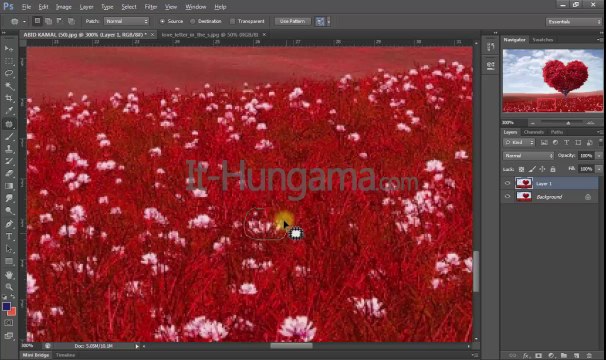The image size is (606, 360).
Task: Select the Zoom tool in the toolbox
Action: [x=9, y=287]
